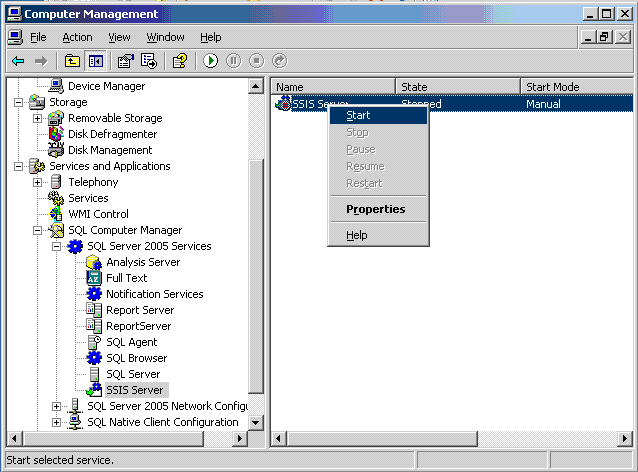Toggle the Show/Hide Console Tree toolbar button
638x472 pixels.
pos(96,61)
